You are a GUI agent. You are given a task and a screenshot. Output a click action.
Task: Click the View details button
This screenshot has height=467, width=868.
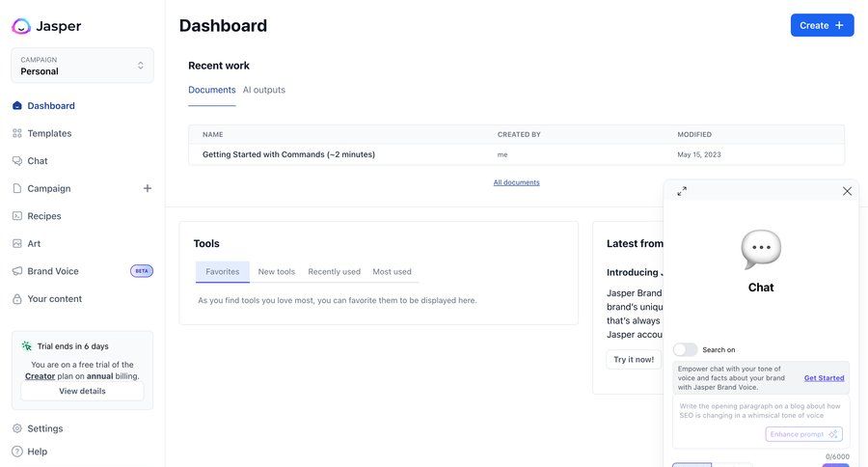point(82,391)
